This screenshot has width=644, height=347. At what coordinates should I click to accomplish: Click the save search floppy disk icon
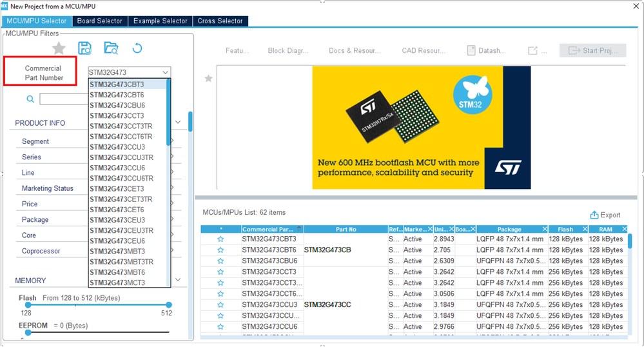coord(84,48)
